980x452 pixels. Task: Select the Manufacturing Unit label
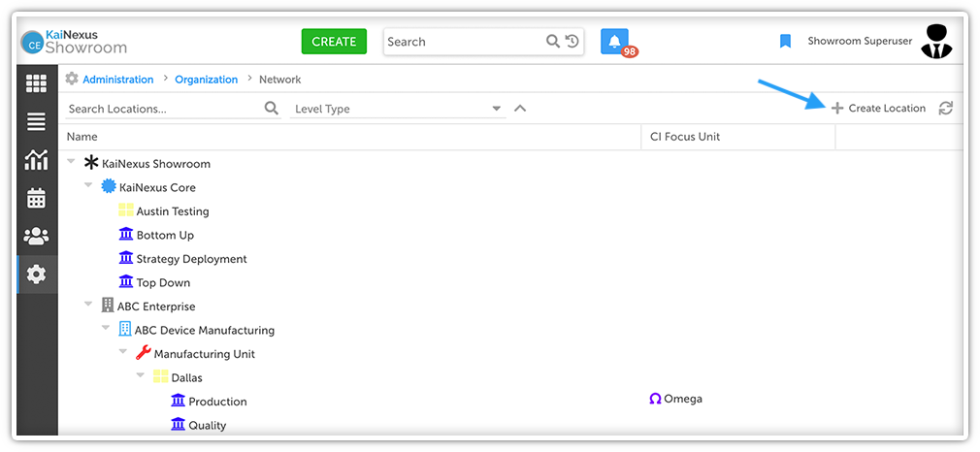205,354
